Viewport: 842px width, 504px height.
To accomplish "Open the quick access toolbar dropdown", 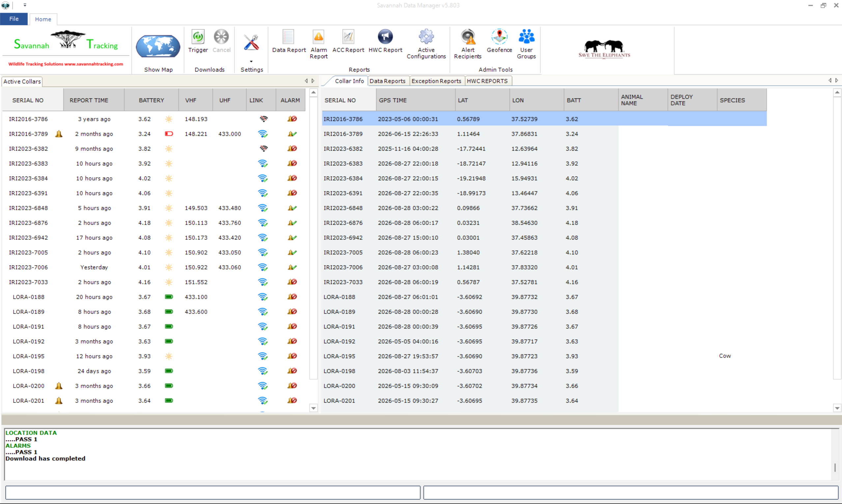I will [25, 5].
